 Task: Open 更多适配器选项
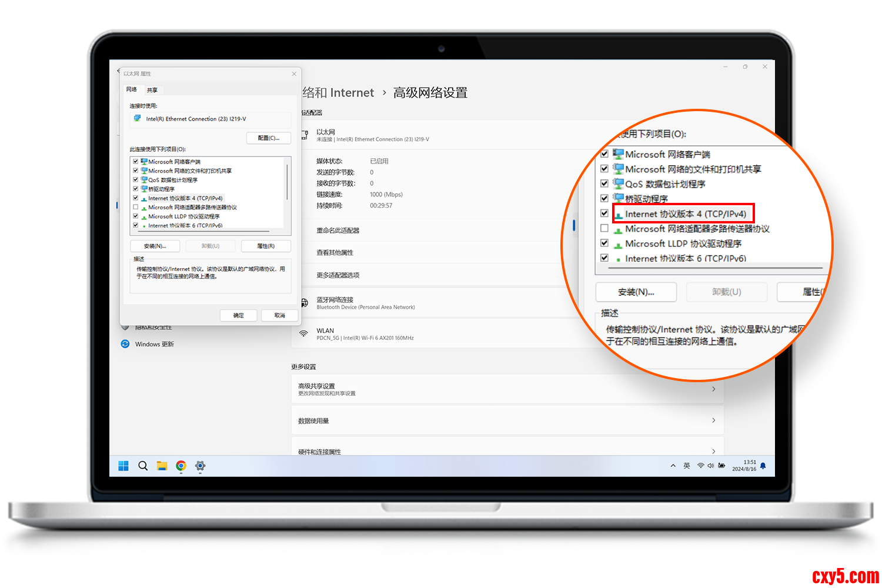coord(338,275)
